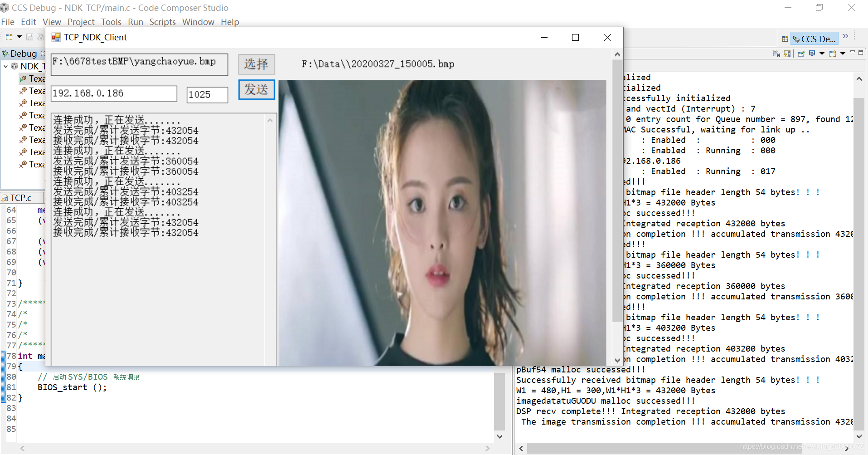This screenshot has height=455, width=868.
Task: Click the TCP_NDK_Client scroll-down arrow
Action: (x=617, y=360)
